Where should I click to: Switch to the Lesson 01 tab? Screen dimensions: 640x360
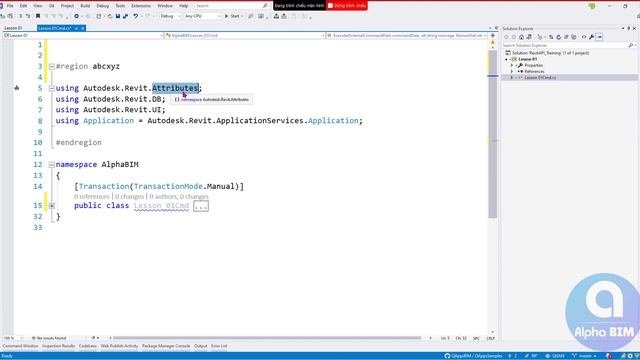point(13,28)
